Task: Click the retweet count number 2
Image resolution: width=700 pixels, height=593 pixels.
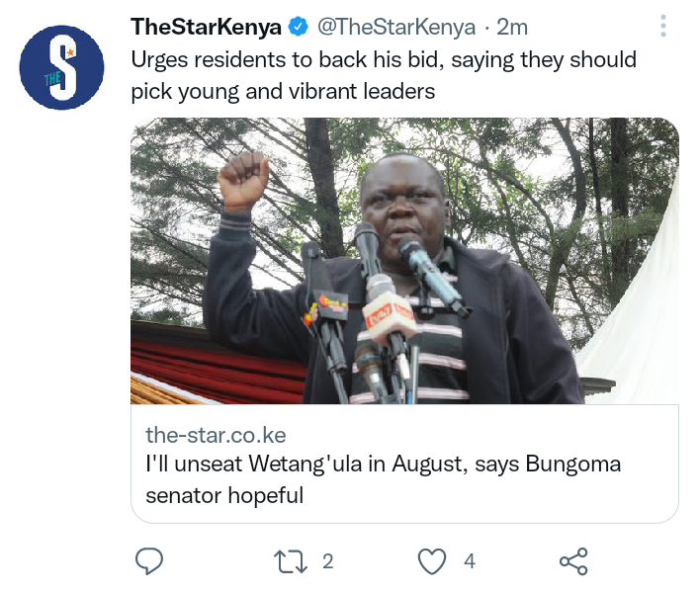Action: 328,561
